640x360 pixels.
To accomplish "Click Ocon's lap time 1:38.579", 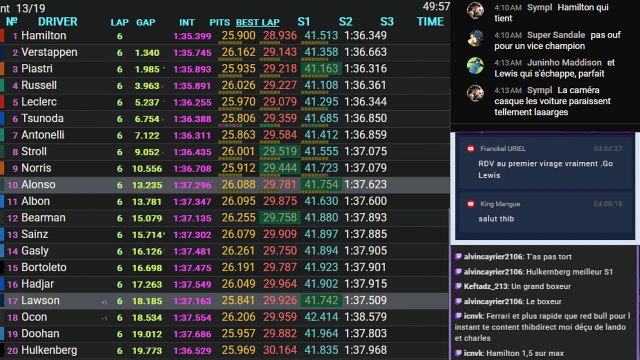I will [x=365, y=317].
